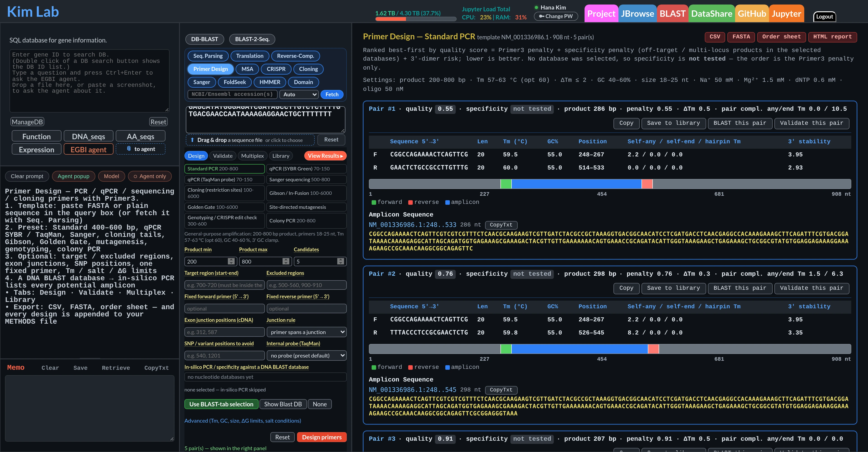Click the ManageDB button

[27, 122]
